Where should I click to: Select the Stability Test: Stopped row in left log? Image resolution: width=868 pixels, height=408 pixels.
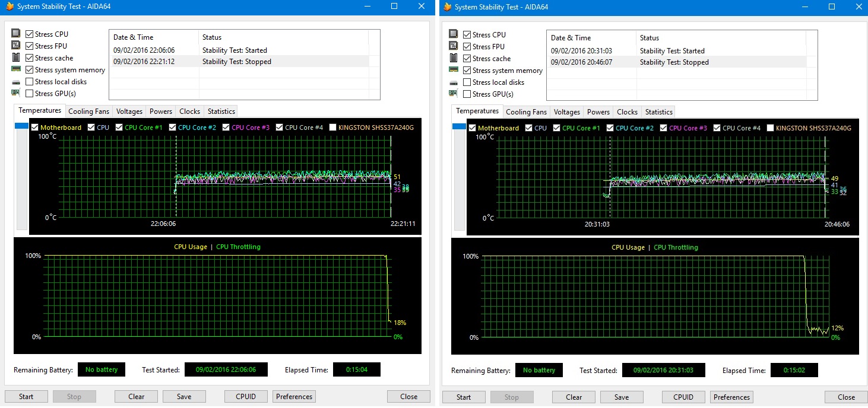coord(237,62)
